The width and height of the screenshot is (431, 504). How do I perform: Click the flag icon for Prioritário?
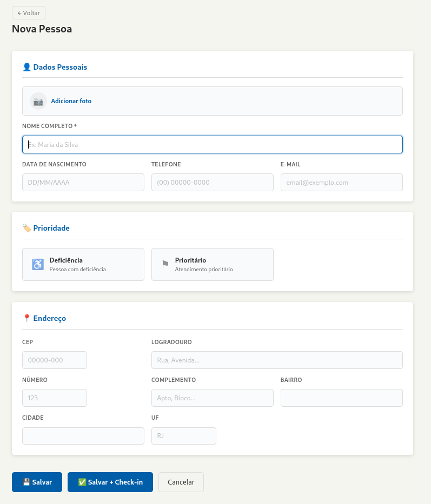tap(165, 264)
